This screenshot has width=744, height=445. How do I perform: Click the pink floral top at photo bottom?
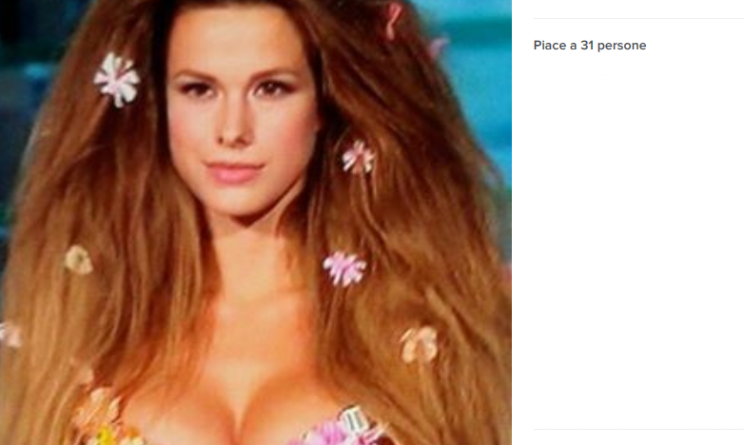[x=342, y=429]
